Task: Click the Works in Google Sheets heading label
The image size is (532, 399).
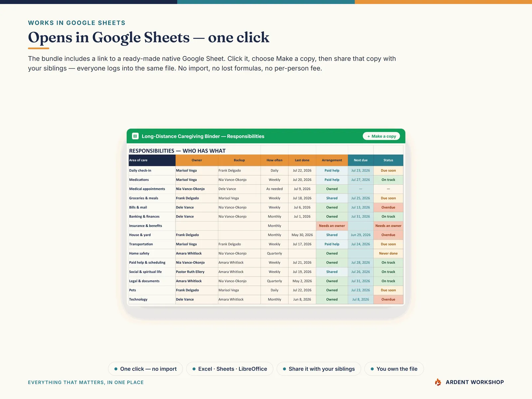Action: click(77, 23)
